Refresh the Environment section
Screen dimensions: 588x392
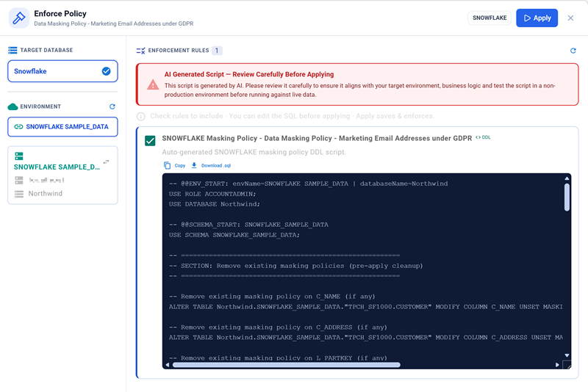[112, 106]
